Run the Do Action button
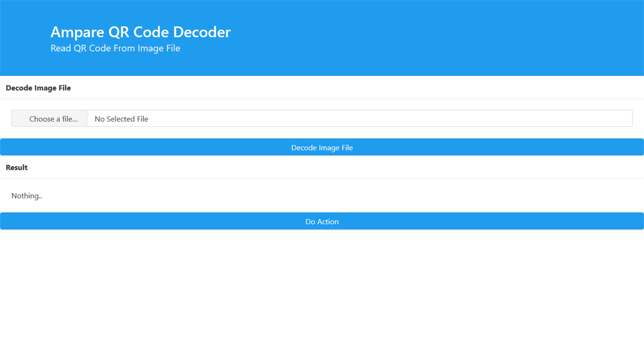Viewport: 644px width, 362px height. coord(322,221)
